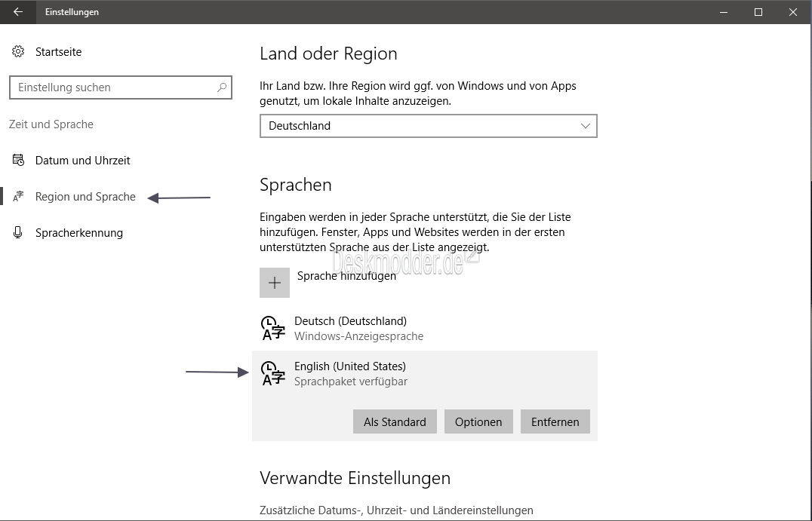
Task: Go back using the back arrow
Action: pyautogui.click(x=18, y=12)
